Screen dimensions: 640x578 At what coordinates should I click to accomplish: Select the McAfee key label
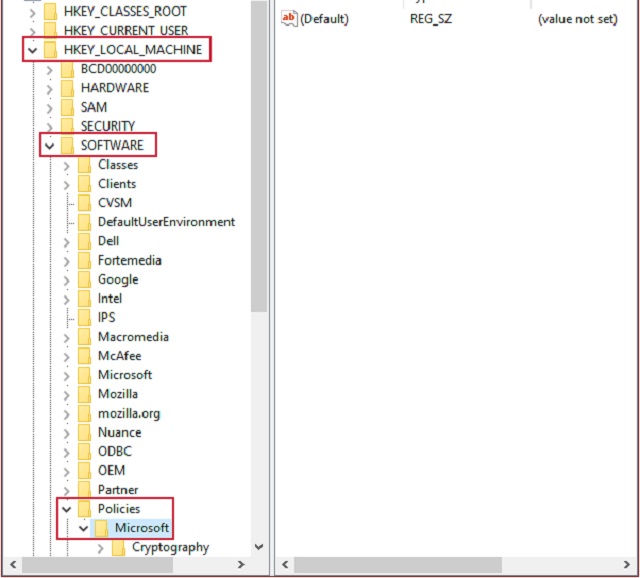(x=120, y=356)
